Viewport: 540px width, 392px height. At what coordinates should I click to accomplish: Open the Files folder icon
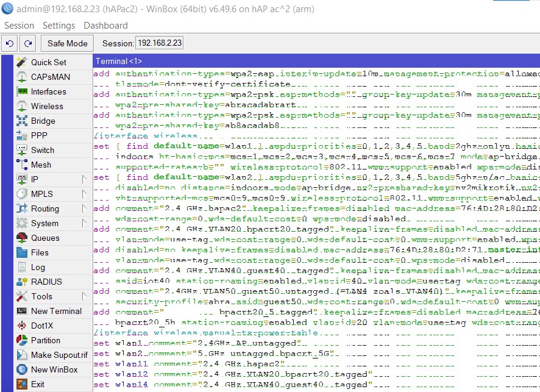(x=22, y=252)
